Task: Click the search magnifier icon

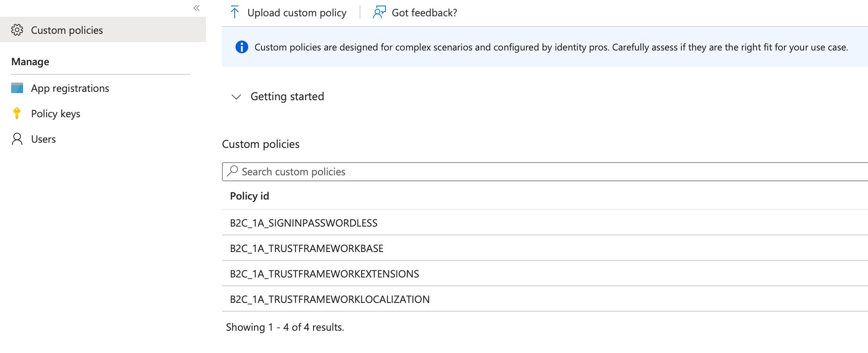Action: click(x=232, y=171)
